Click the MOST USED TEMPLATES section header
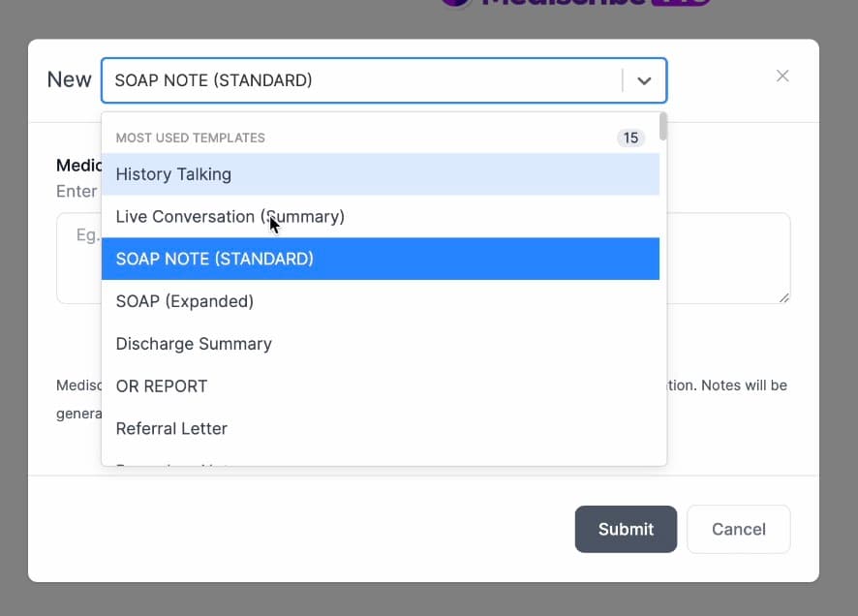 (x=190, y=138)
